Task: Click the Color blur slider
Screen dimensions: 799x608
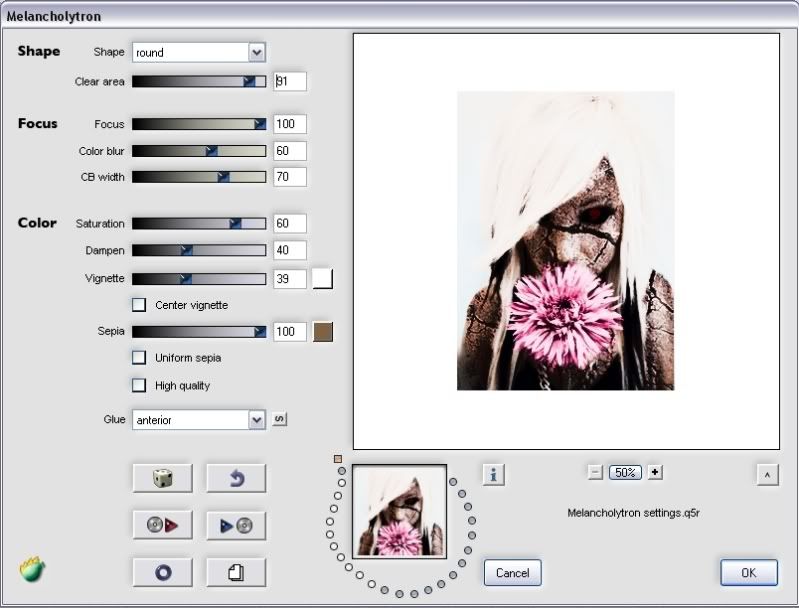Action: 199,151
